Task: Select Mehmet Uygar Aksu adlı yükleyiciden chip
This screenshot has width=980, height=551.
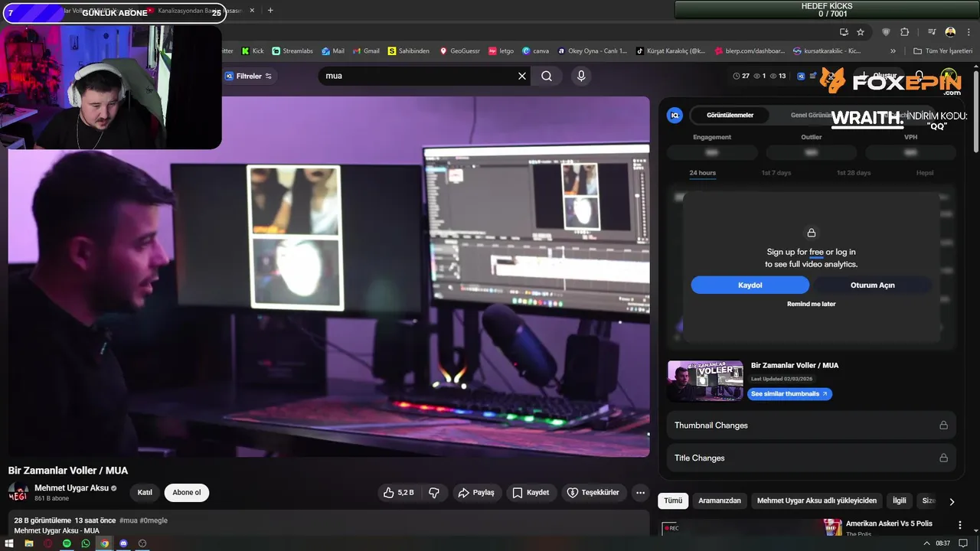Action: click(817, 500)
